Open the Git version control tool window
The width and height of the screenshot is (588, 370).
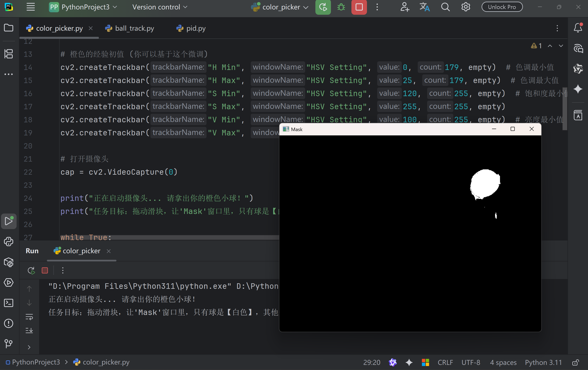9,344
